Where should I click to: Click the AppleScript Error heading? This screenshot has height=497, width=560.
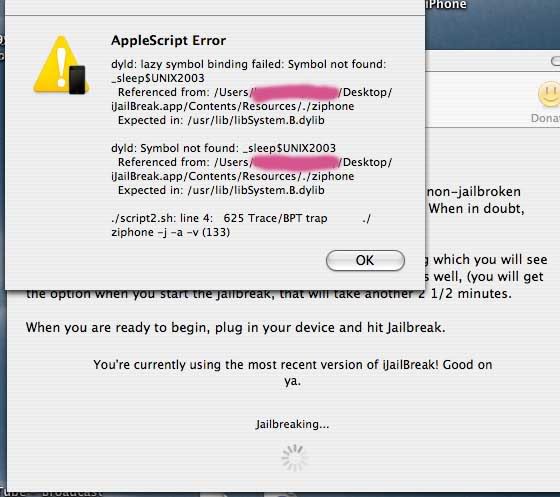tap(168, 40)
